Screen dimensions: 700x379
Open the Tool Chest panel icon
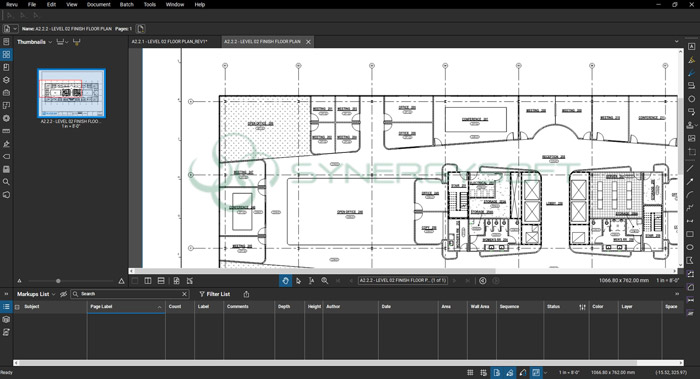click(x=6, y=93)
